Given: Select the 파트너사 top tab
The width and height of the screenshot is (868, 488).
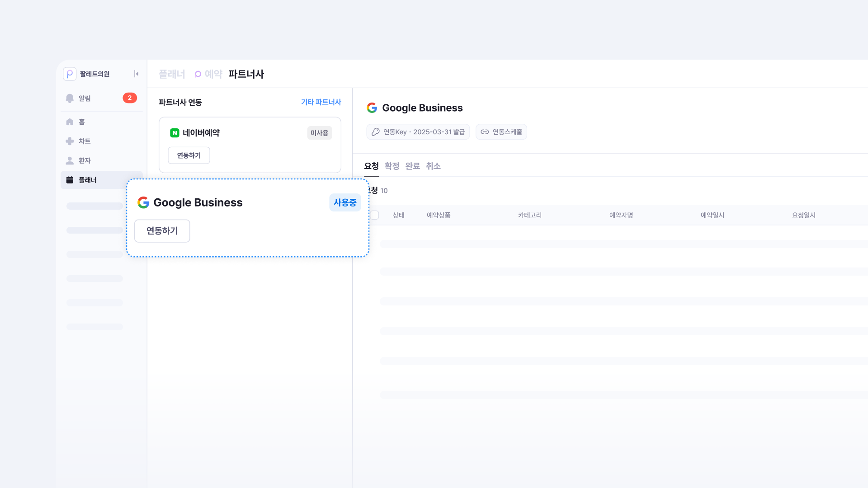Looking at the screenshot, I should tap(246, 74).
